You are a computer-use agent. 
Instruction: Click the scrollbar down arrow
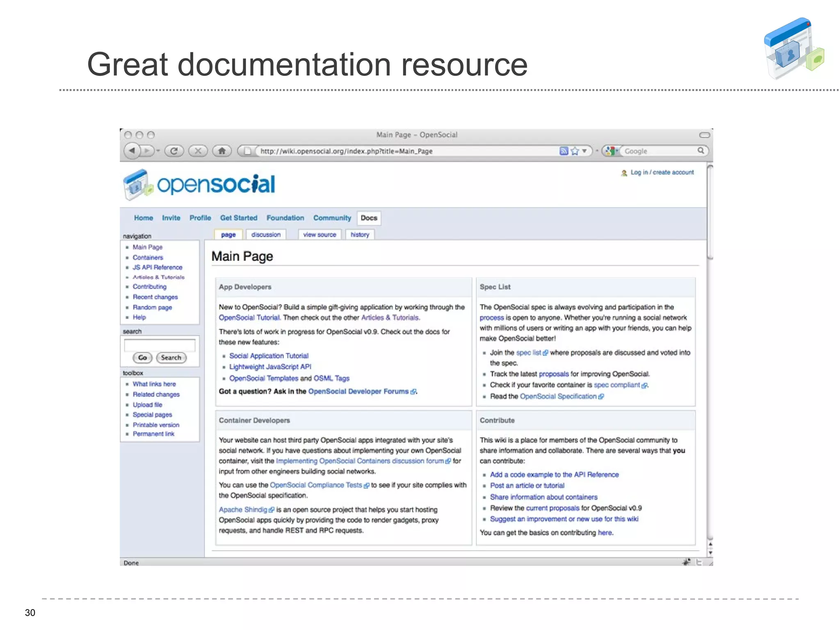click(710, 552)
